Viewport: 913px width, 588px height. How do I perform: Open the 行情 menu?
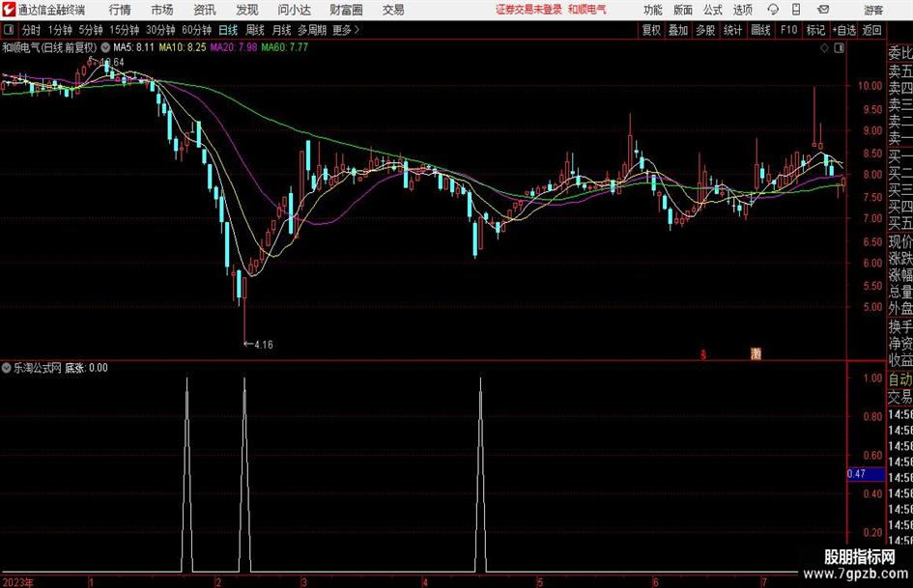tap(120, 10)
